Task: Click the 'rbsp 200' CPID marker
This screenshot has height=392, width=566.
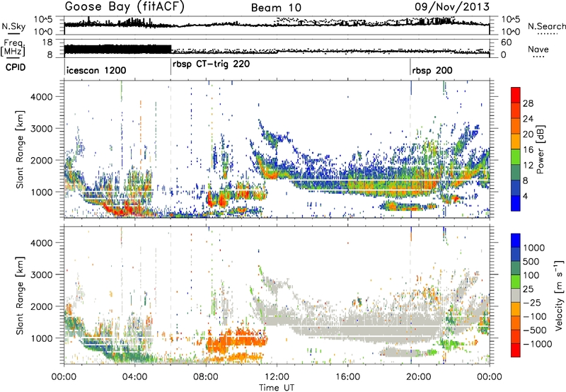Action: pyautogui.click(x=432, y=70)
